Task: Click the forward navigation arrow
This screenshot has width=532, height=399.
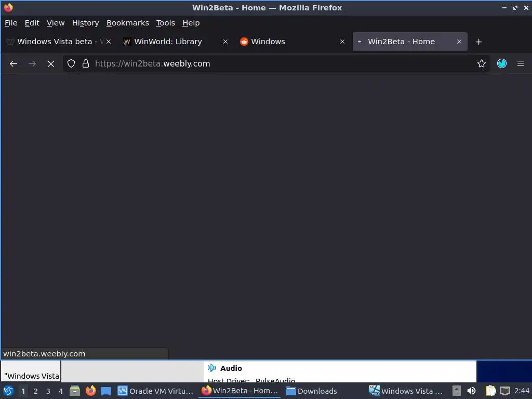Action: (32, 63)
